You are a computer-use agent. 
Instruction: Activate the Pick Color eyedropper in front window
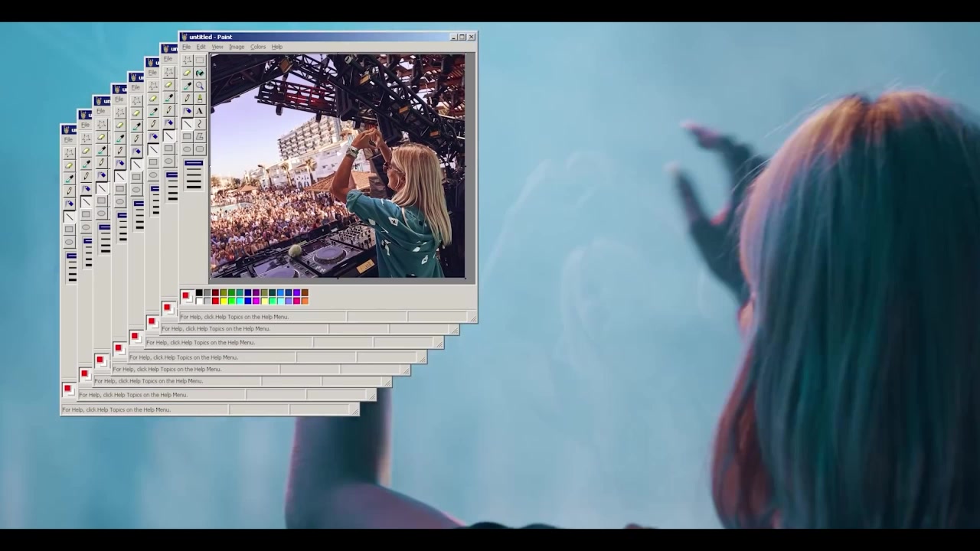187,86
